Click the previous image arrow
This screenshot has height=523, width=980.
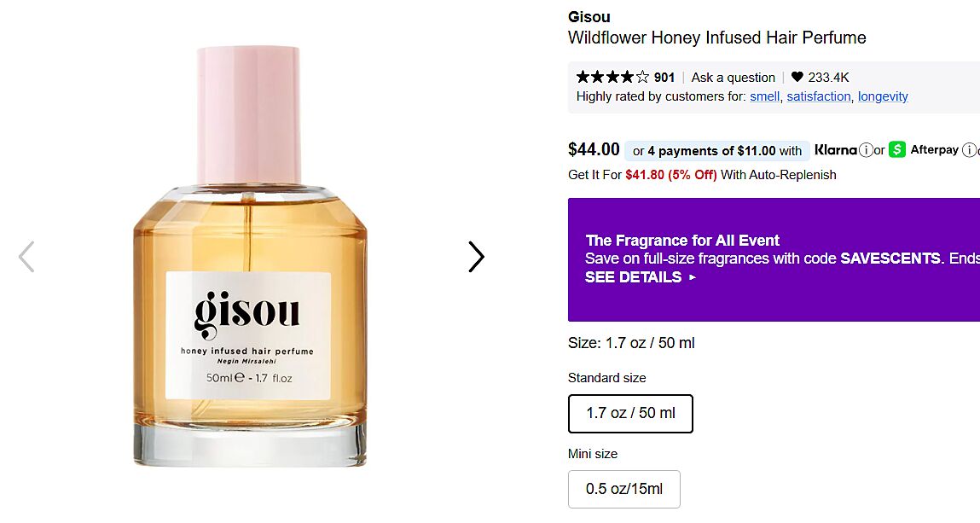pos(26,257)
